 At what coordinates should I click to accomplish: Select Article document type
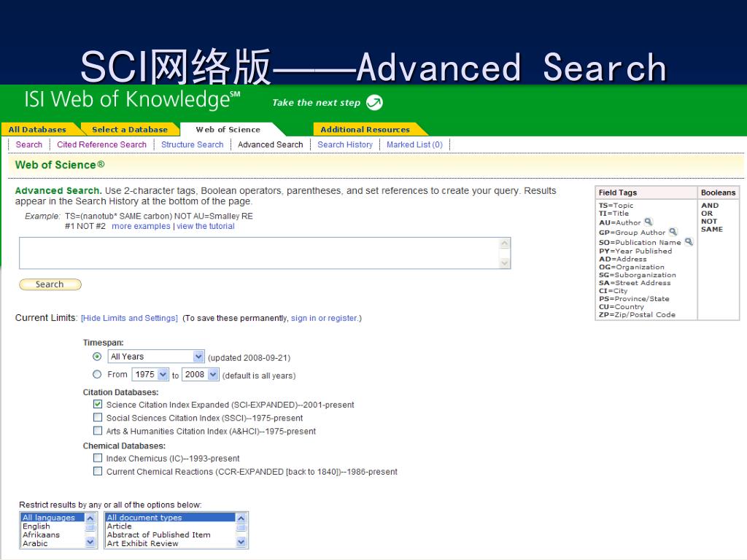coord(119,526)
